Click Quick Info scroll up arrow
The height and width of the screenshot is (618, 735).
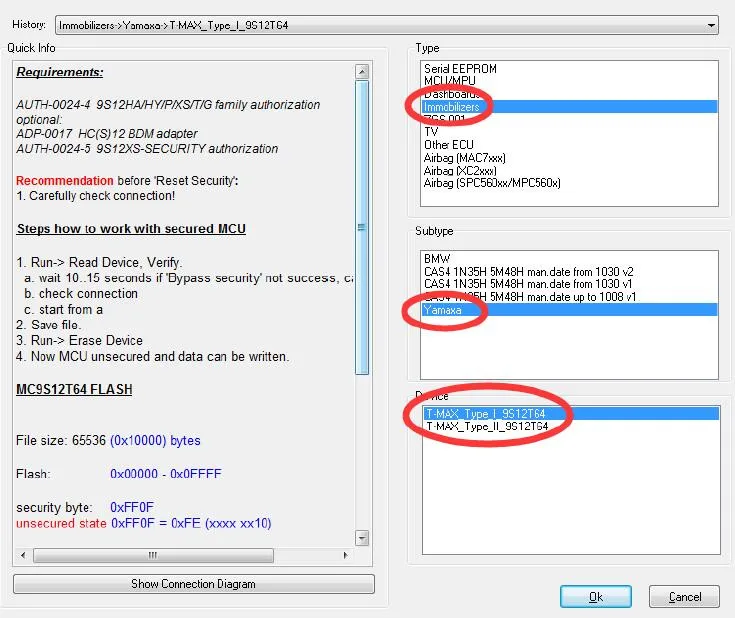point(362,72)
